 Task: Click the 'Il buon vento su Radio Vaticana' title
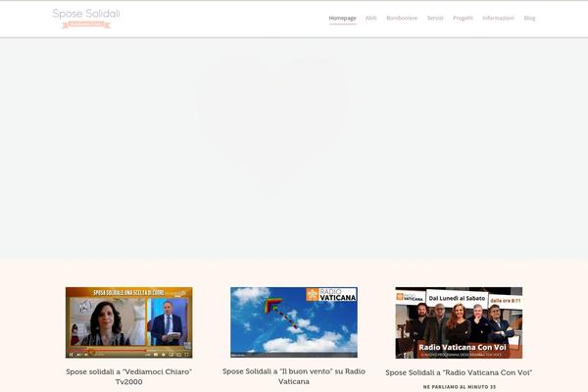pyautogui.click(x=294, y=376)
